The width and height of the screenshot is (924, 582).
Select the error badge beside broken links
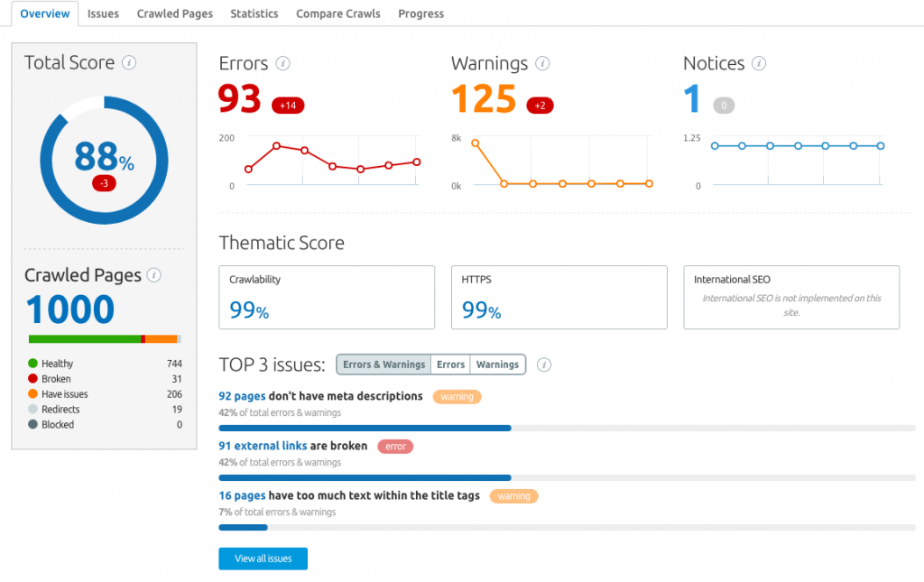pyautogui.click(x=395, y=446)
